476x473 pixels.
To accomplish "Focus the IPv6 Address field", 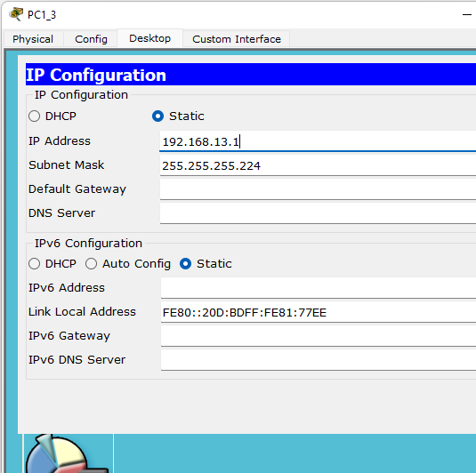I will pyautogui.click(x=319, y=288).
